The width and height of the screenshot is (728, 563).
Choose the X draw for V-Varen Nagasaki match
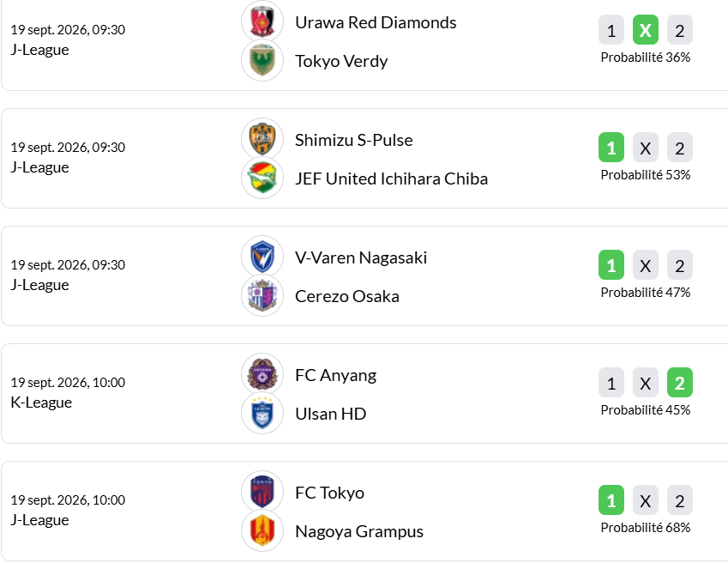click(646, 265)
